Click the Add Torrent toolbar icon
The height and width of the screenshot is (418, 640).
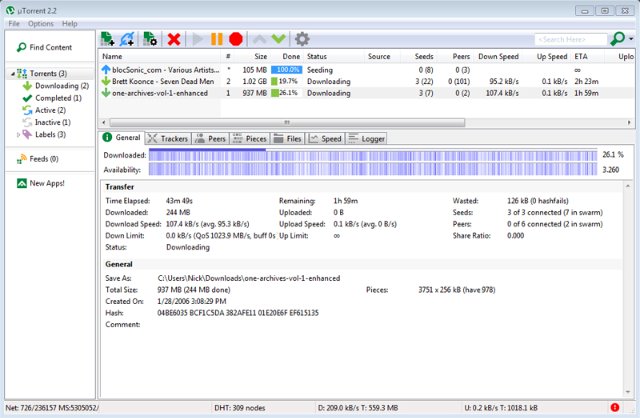click(107, 39)
